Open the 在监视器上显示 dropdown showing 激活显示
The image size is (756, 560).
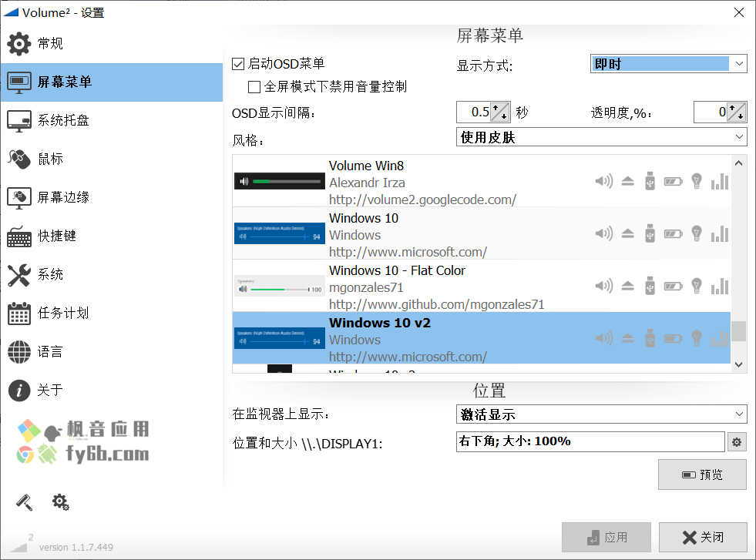click(x=601, y=414)
